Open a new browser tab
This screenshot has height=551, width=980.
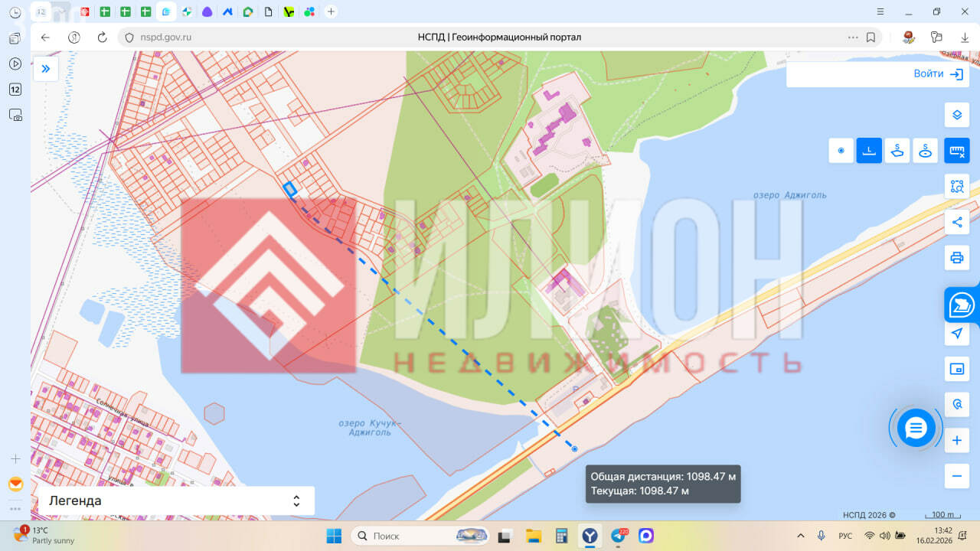(x=330, y=11)
